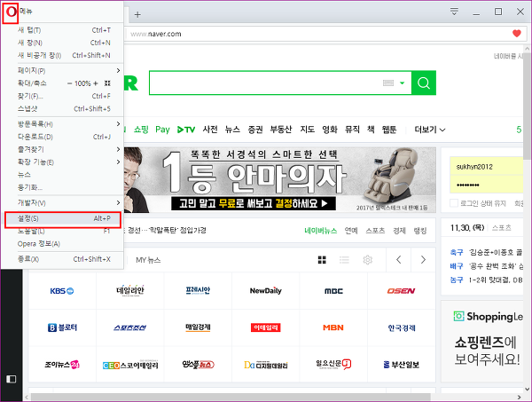The width and height of the screenshot is (532, 402).
Task: Open the OSEN news logo
Action: 401,291
